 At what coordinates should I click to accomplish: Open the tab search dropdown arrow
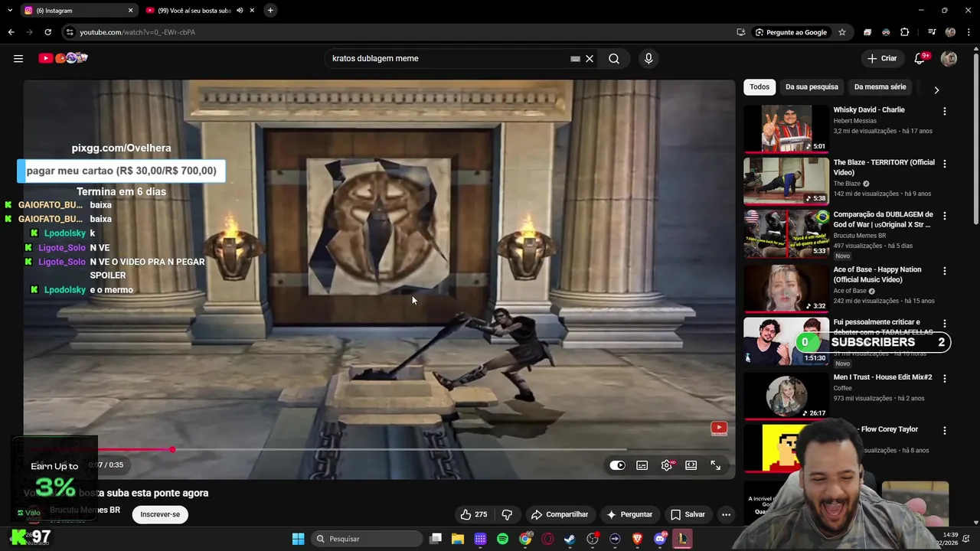(x=9, y=11)
